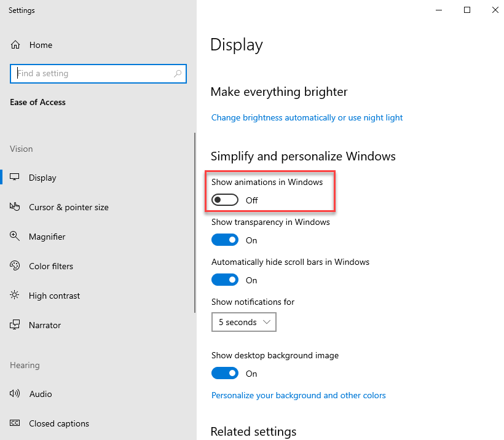Screen dimensions: 504x440
Task: Select the Display monitor icon in sidebar
Action: click(15, 177)
